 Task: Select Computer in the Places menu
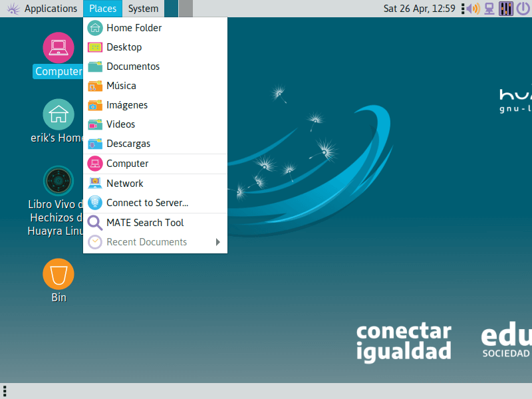pos(155,164)
